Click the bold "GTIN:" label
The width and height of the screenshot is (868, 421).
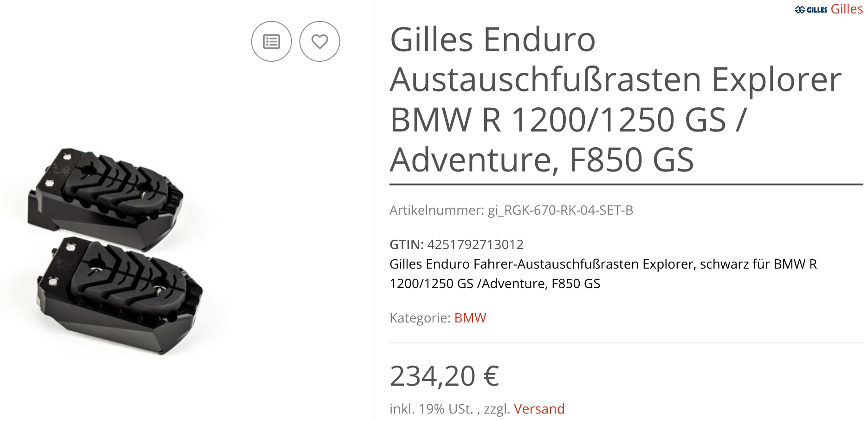406,244
